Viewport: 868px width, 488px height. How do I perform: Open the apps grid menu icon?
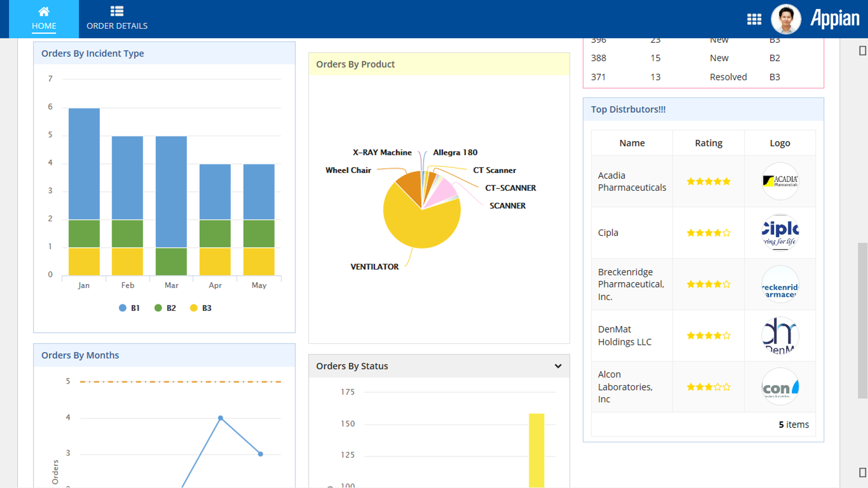754,19
